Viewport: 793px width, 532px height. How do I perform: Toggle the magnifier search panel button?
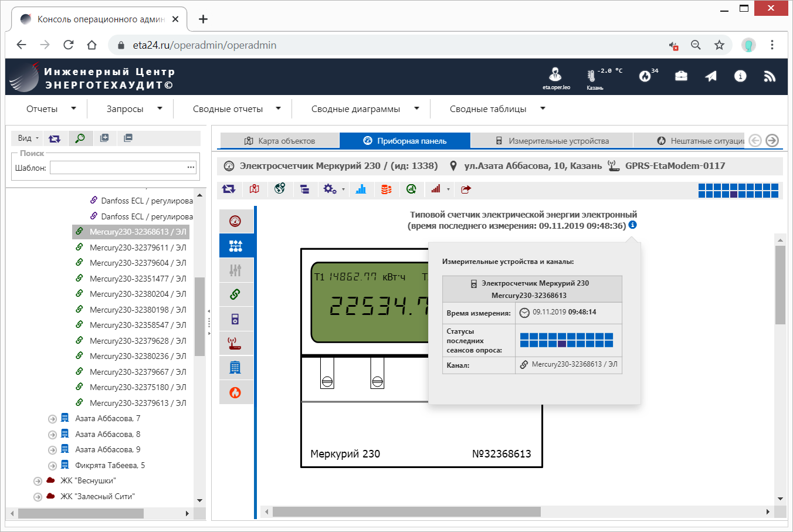(80, 138)
